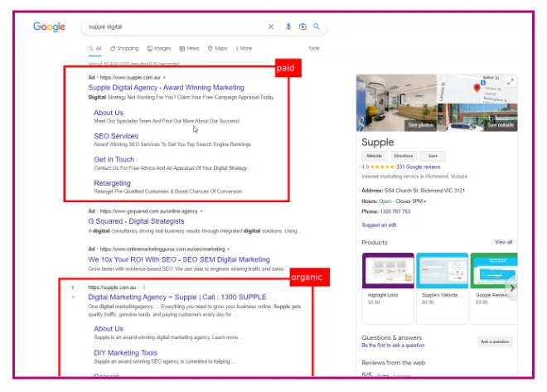Open Supple Digital Agency ad headline

[x=166, y=88]
